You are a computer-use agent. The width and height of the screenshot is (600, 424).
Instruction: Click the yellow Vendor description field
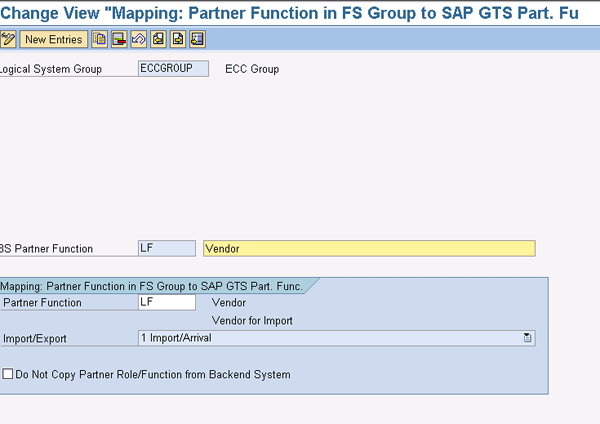(369, 248)
